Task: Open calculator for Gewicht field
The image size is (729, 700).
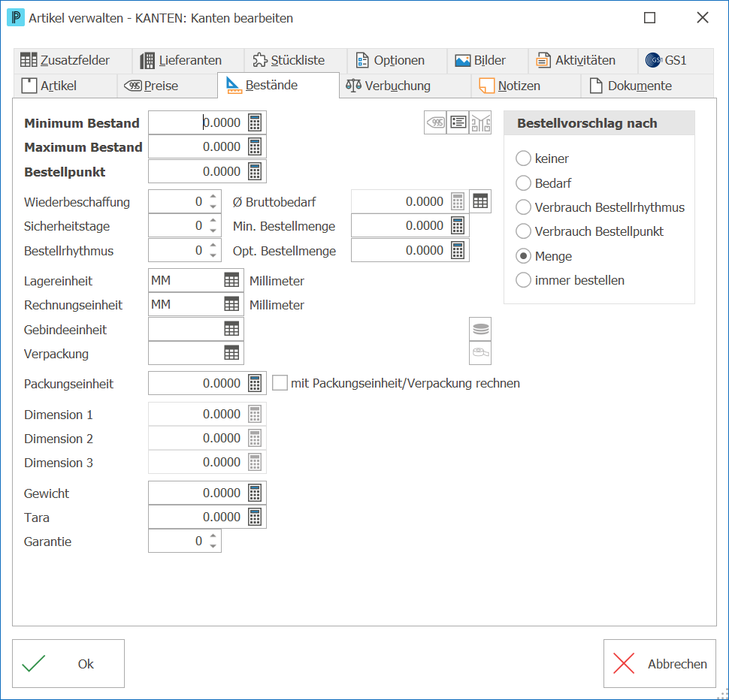Action: click(255, 493)
